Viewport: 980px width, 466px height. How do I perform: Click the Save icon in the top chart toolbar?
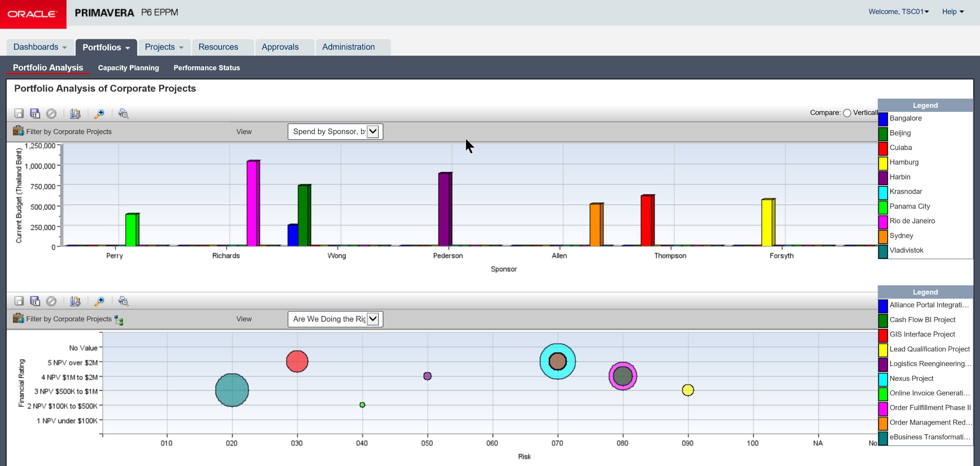tap(19, 113)
